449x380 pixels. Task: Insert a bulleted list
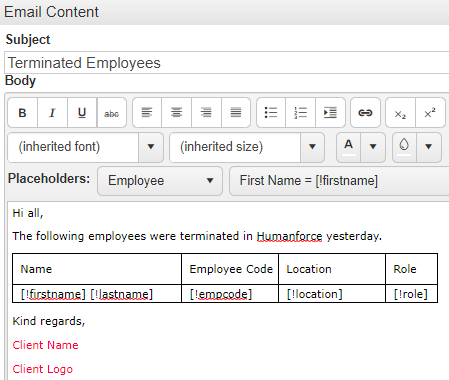pyautogui.click(x=271, y=113)
